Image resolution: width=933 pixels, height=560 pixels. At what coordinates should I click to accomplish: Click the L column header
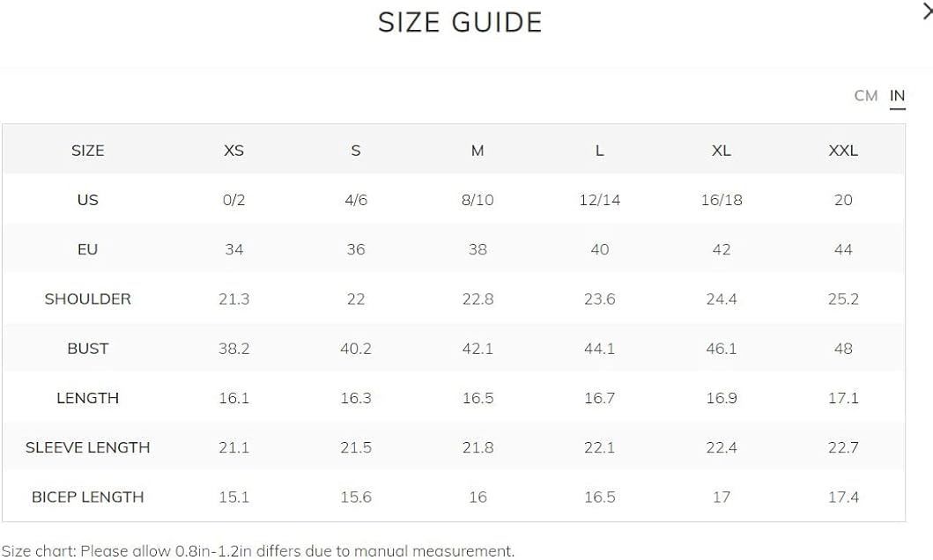click(599, 151)
